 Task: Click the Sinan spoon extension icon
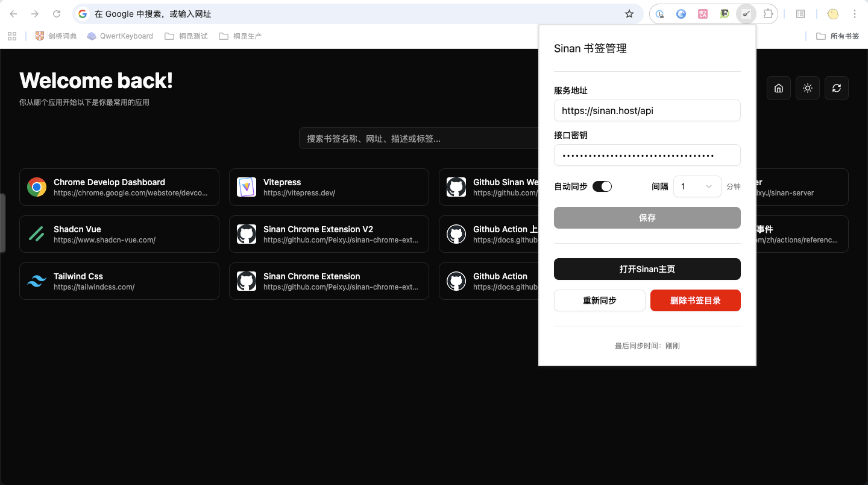pos(746,14)
